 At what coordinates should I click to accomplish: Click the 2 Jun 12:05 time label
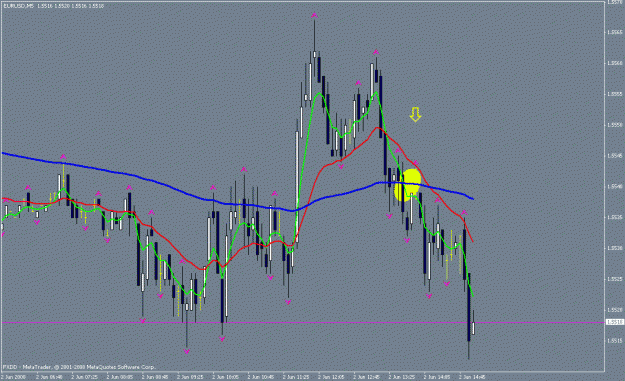click(332, 377)
